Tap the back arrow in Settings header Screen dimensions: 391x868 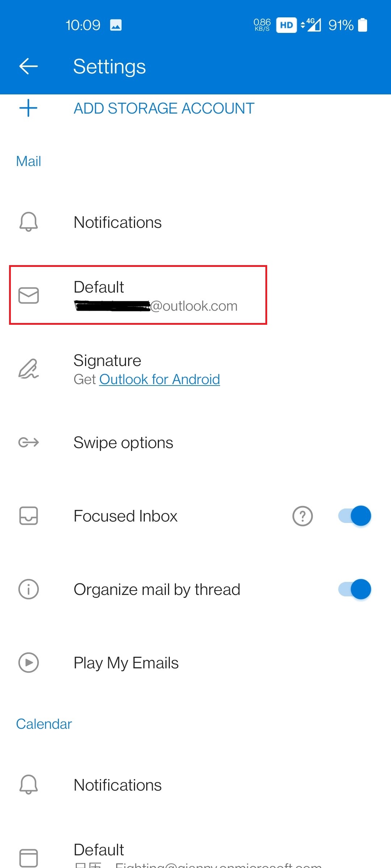(x=28, y=67)
